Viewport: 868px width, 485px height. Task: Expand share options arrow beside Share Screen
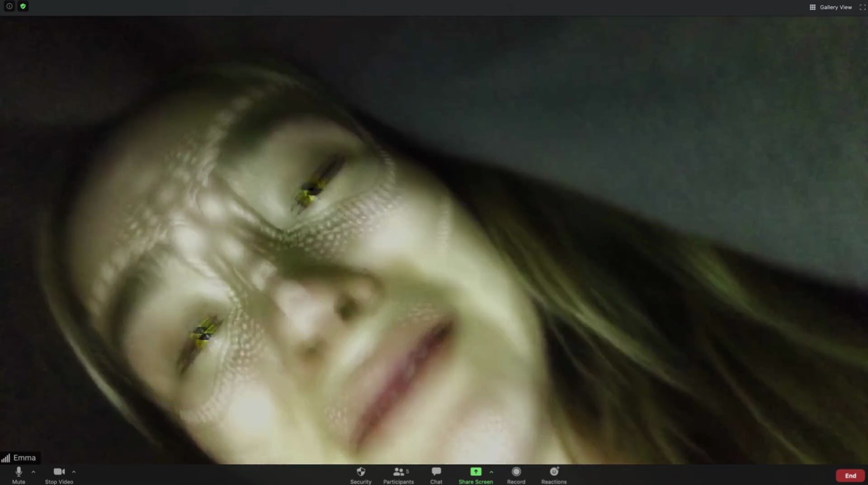[x=491, y=472]
